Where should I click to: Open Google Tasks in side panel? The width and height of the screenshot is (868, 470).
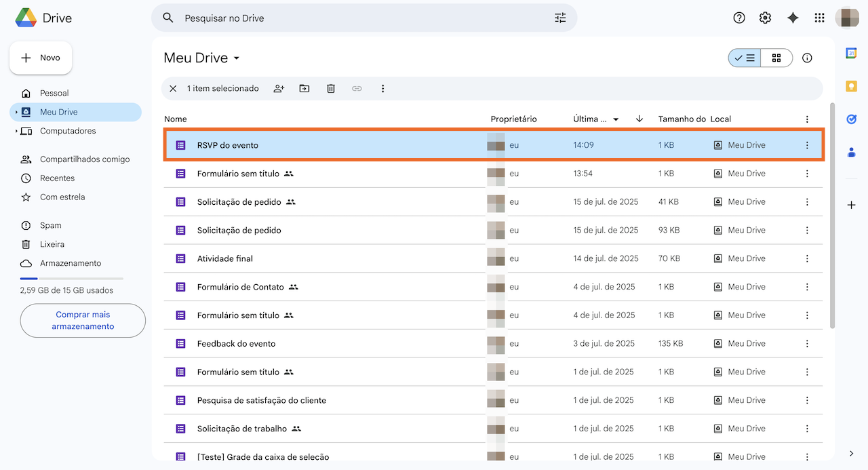pos(851,119)
